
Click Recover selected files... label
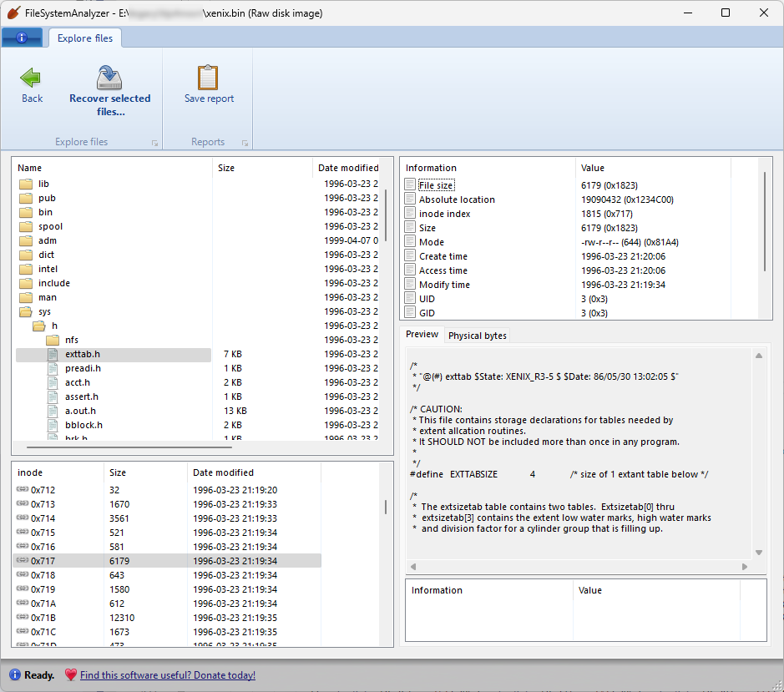110,105
